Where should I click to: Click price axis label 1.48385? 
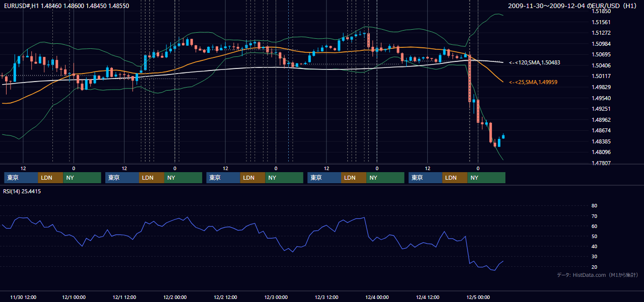point(602,141)
